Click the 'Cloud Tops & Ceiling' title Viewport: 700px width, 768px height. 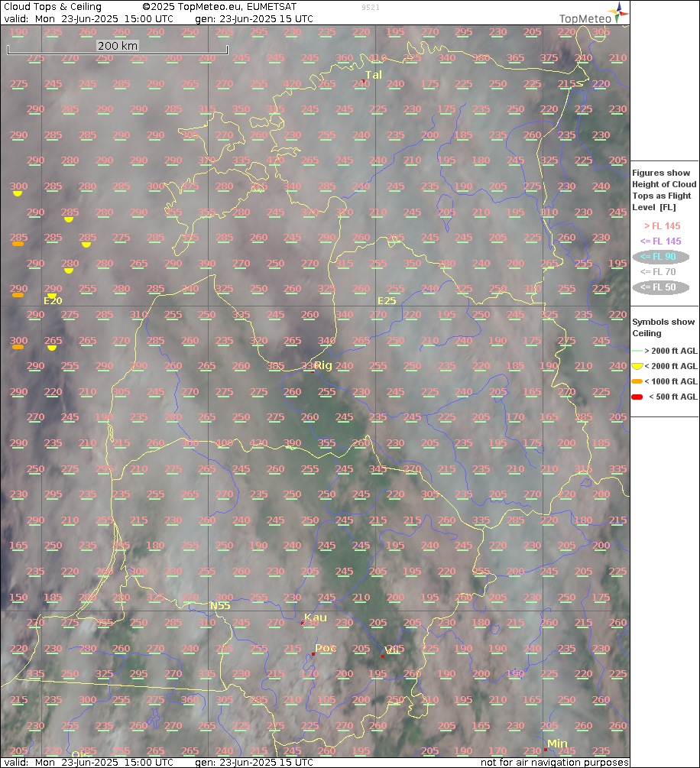[x=53, y=7]
